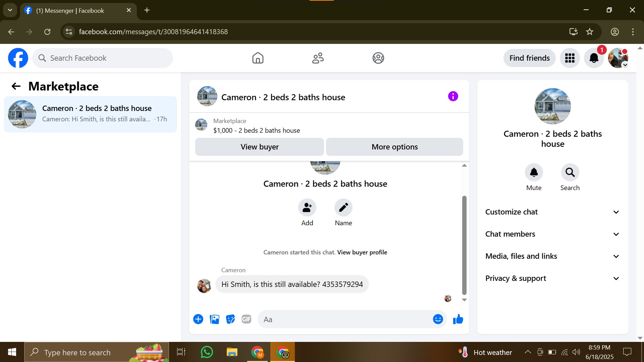
Task: Bookmark this tab with star icon
Action: (x=590, y=32)
